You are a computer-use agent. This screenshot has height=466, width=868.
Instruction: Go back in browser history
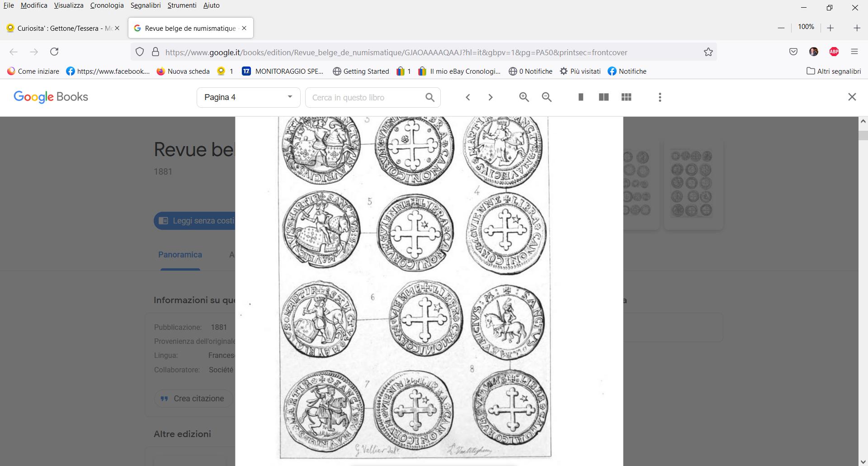[x=14, y=52]
